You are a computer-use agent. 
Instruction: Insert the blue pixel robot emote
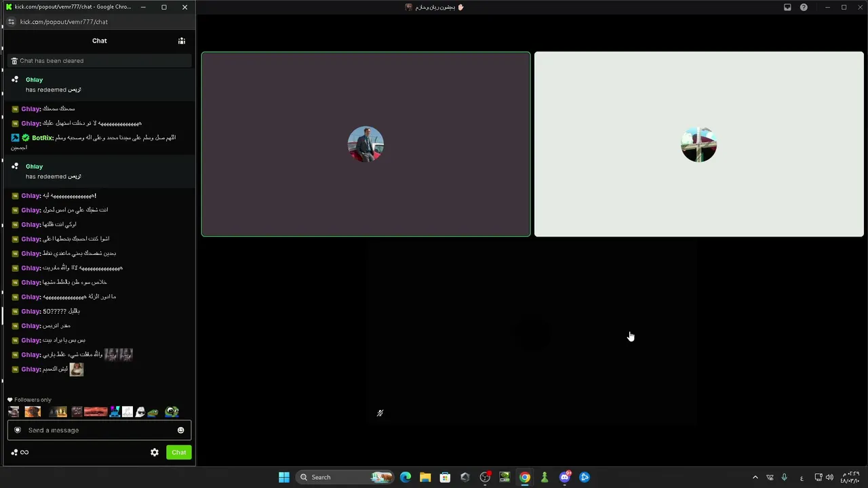click(115, 412)
